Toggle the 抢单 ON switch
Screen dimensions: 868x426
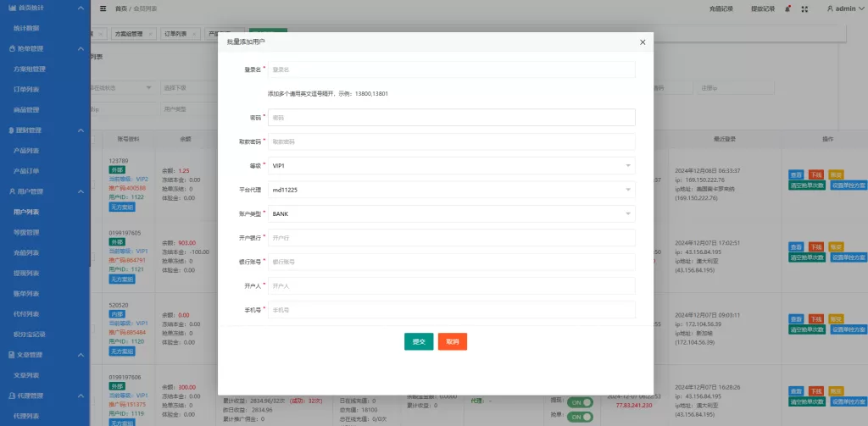point(580,417)
